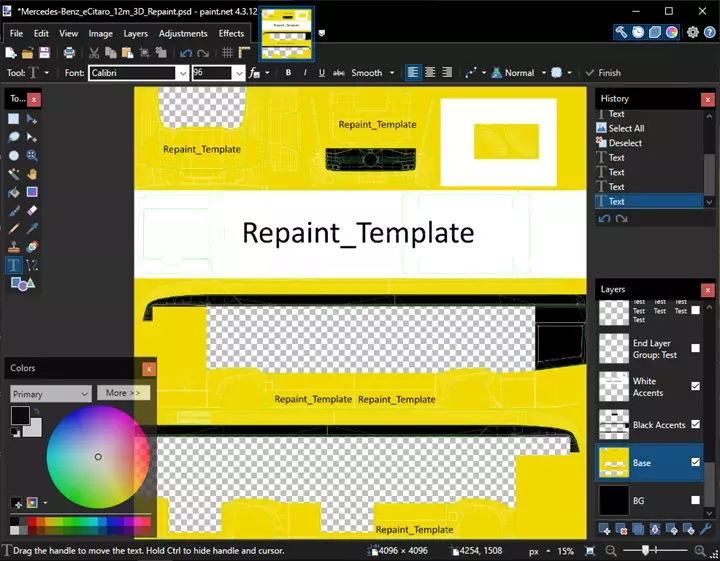Select the Magic Wand tool
This screenshot has width=720, height=561.
tap(14, 174)
